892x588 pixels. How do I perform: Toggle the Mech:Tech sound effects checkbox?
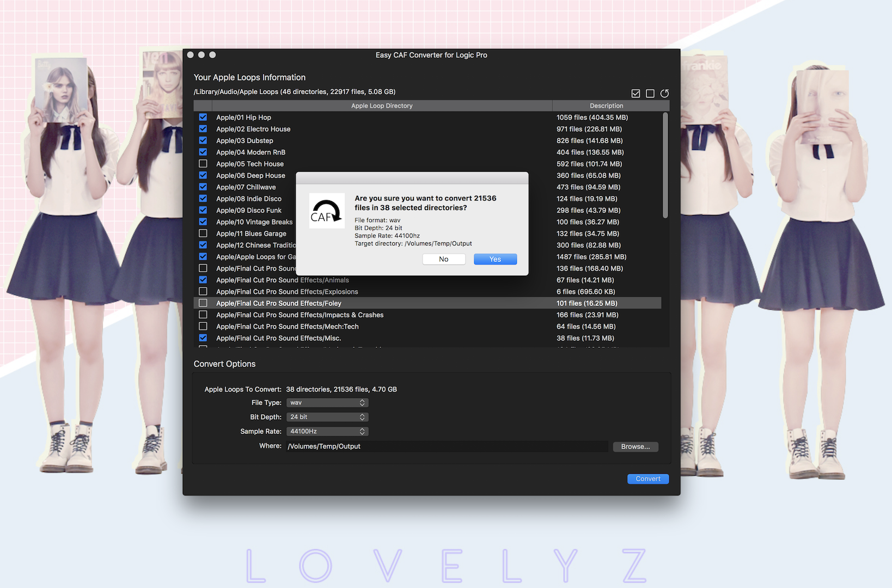[x=203, y=327]
